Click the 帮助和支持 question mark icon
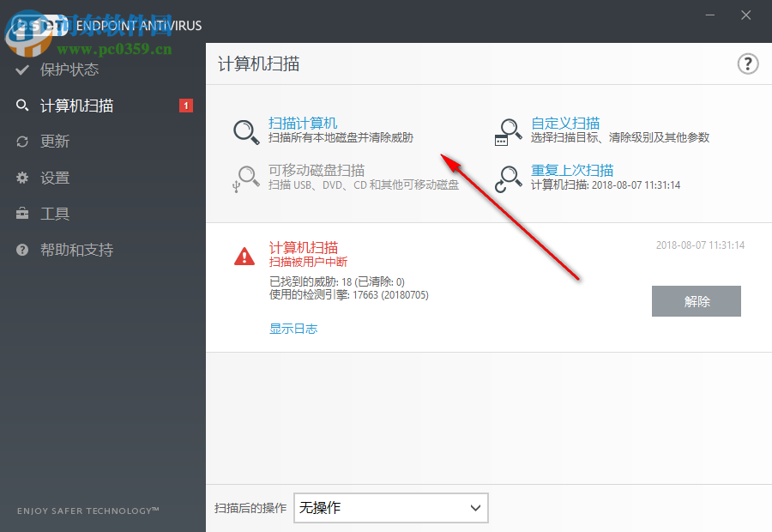 point(22,250)
